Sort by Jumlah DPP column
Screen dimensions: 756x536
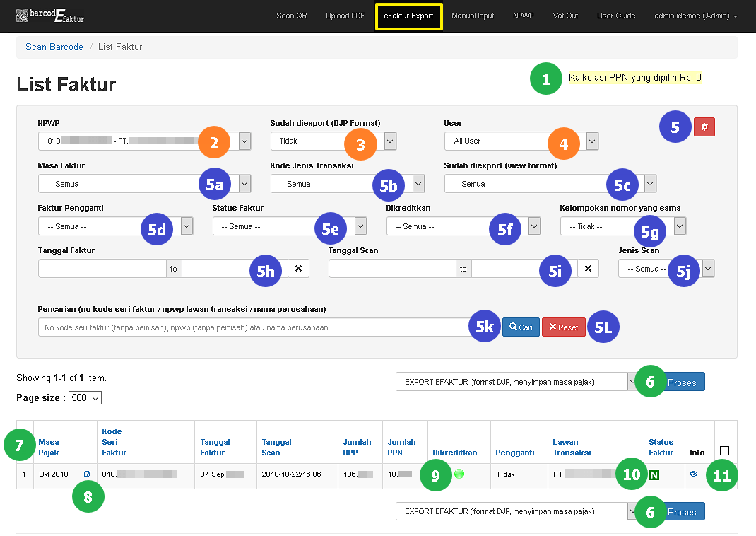(x=358, y=447)
